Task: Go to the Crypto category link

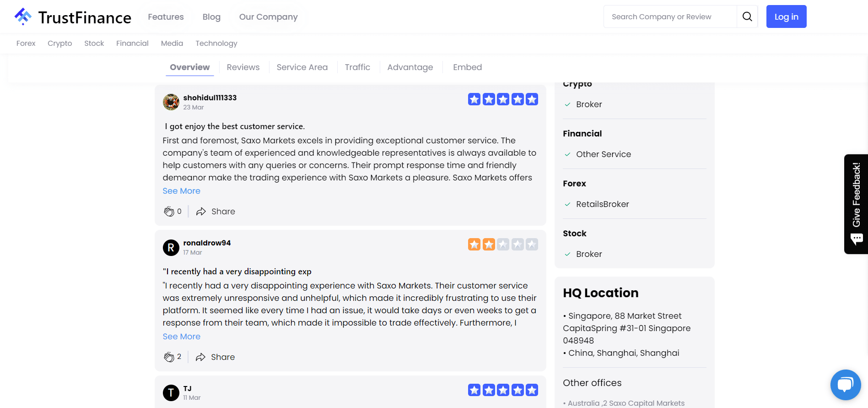Action: point(59,44)
